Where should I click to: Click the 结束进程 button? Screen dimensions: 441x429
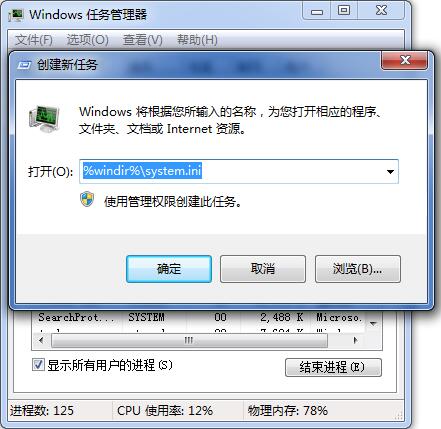pos(333,367)
